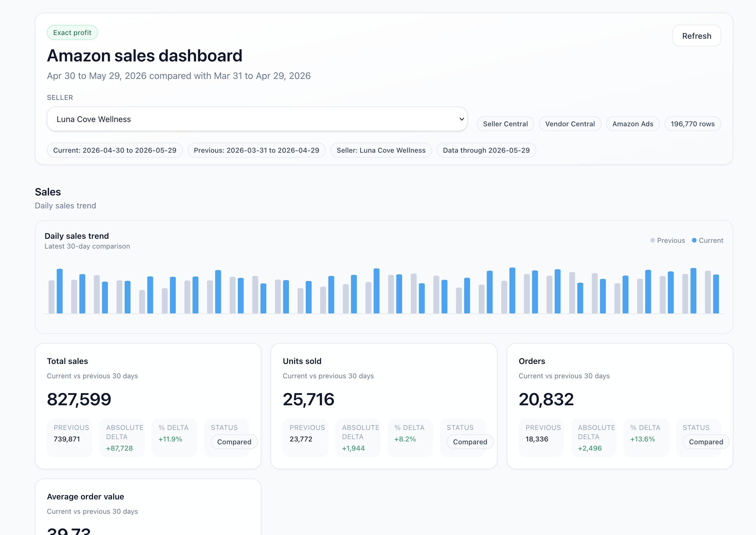Select the Amazon Ads chip
The width and height of the screenshot is (756, 535).
(632, 124)
